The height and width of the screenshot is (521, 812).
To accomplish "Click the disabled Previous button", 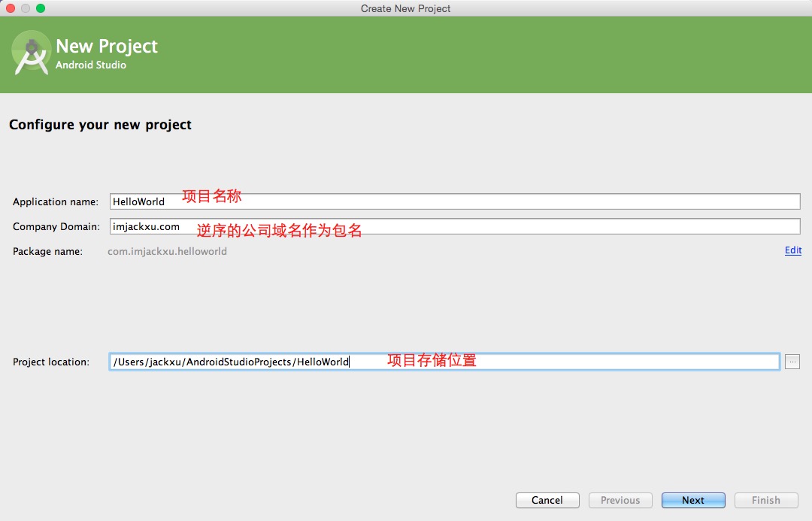I will pos(620,500).
